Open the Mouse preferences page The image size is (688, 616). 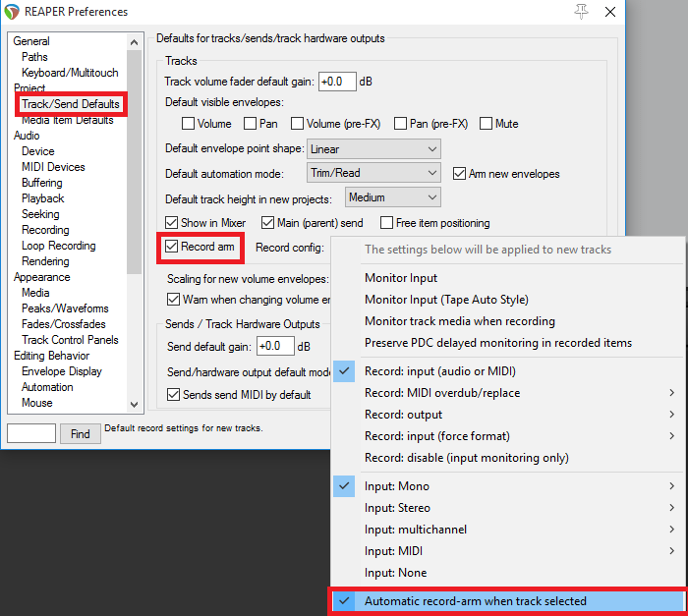[x=37, y=403]
